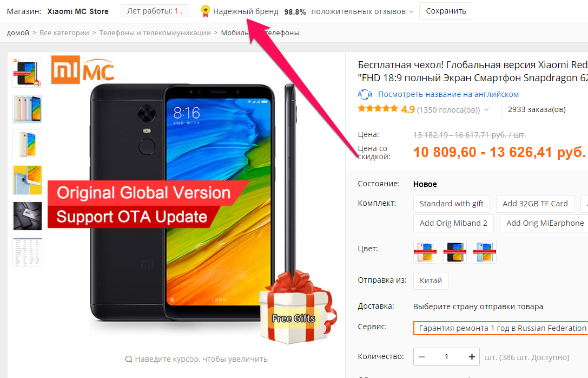Open the Все категории breadcrumb
Screen dimensions: 588x378
tap(64, 32)
